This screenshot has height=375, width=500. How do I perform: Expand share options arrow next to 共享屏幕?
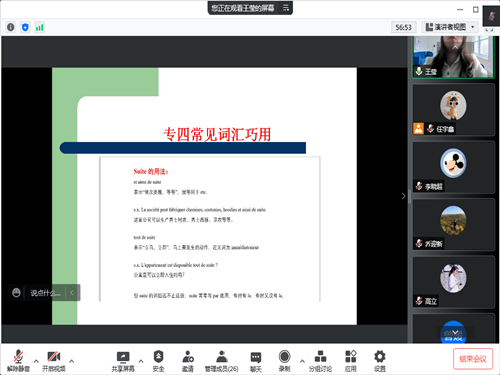pyautogui.click(x=141, y=361)
